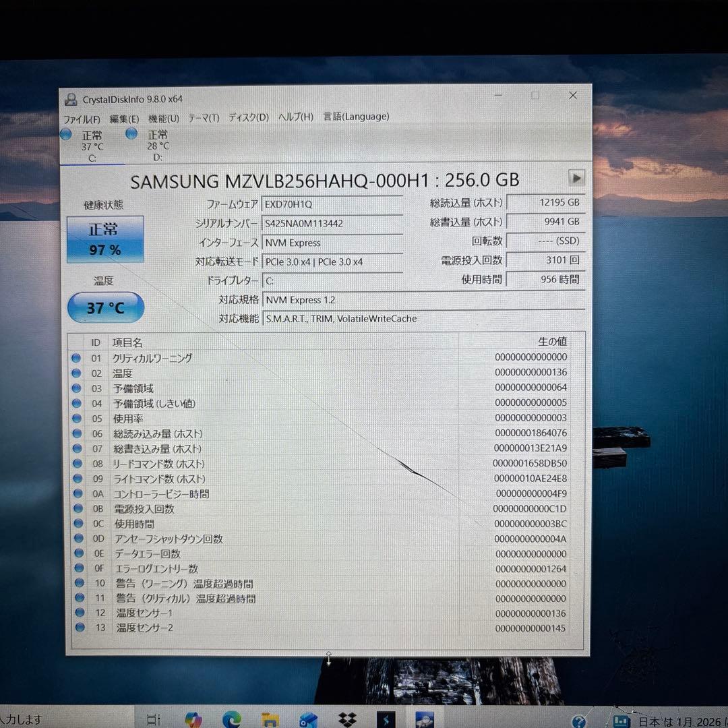
Task: Open File Explorer from the taskbar
Action: click(x=270, y=720)
